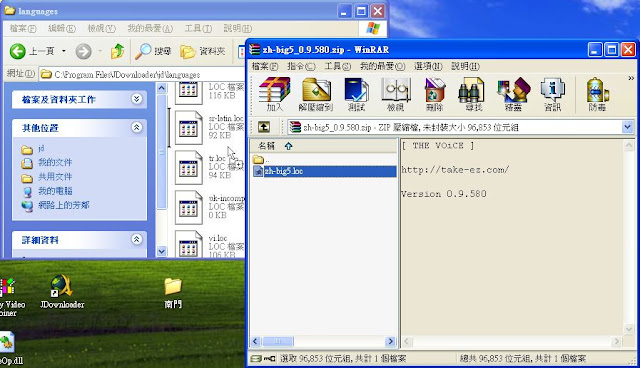Click the Delete (刪除) icon in WinRAR toolbar
The width and height of the screenshot is (640, 368).
pos(434,95)
